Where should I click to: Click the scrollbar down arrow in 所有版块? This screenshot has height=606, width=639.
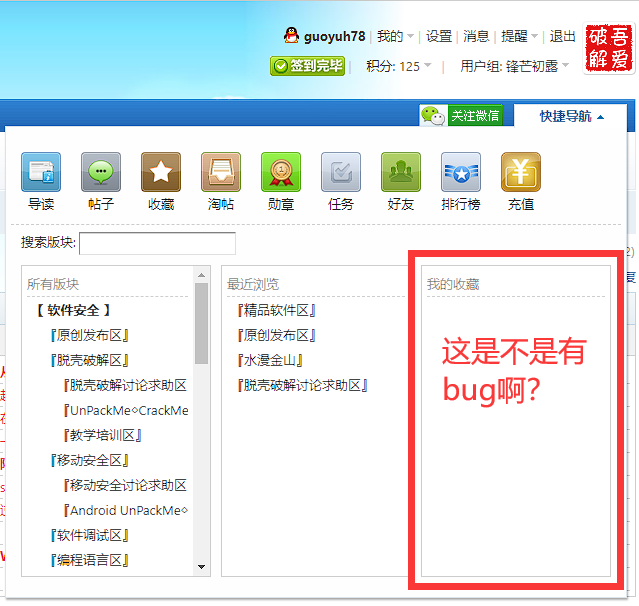coord(202,567)
